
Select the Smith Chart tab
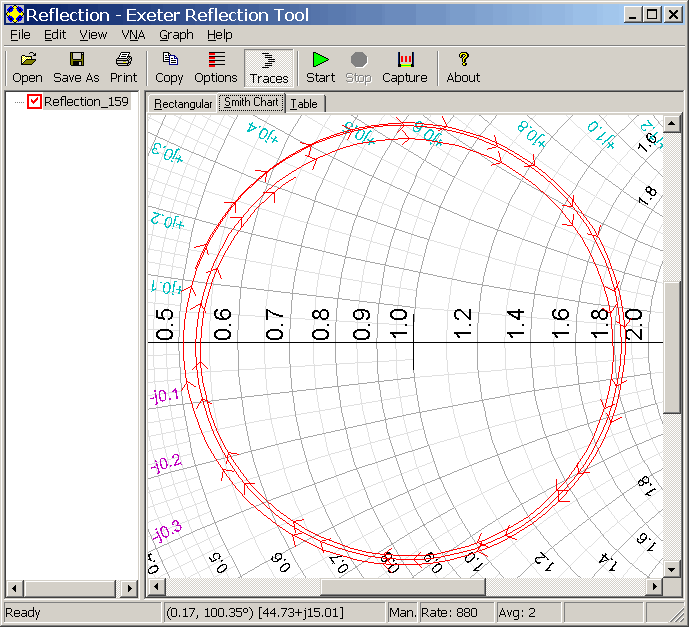tap(251, 103)
